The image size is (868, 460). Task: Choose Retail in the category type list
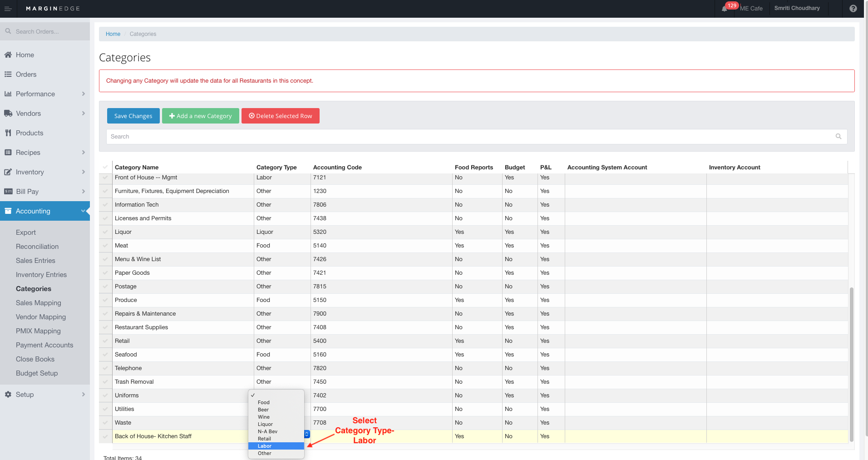coord(276,439)
